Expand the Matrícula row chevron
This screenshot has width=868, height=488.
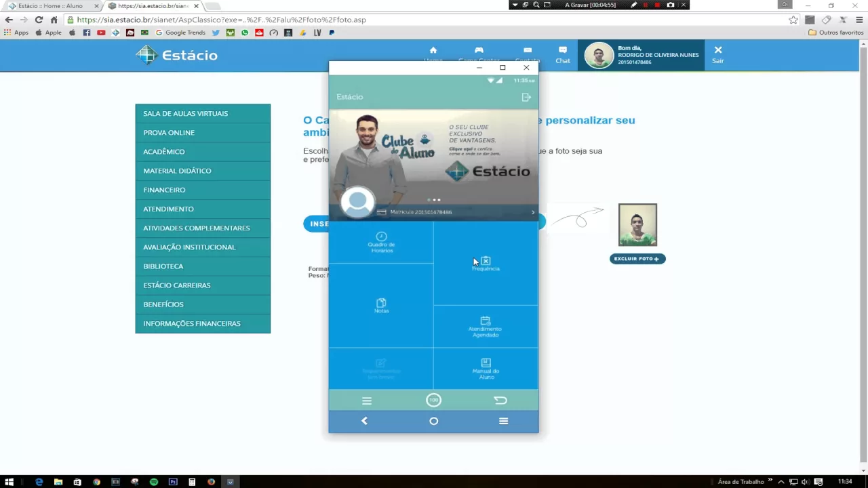coord(533,212)
